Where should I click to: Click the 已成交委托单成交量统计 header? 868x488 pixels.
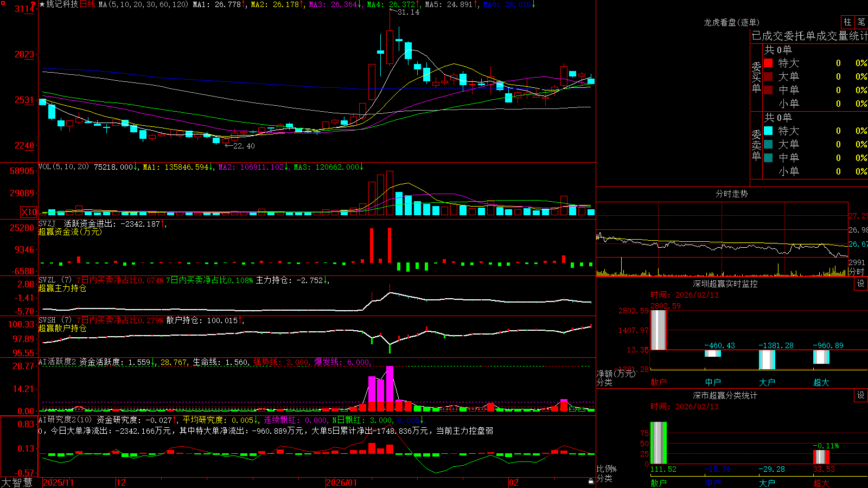point(809,36)
